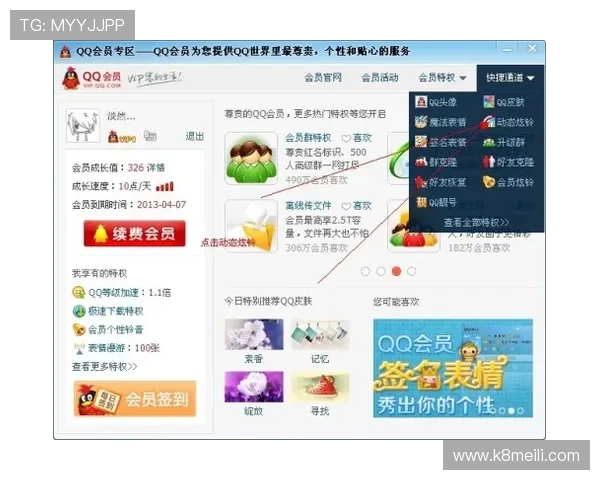The width and height of the screenshot is (600, 480).
Task: Click title bar QQ penguin icon
Action: tap(66, 51)
